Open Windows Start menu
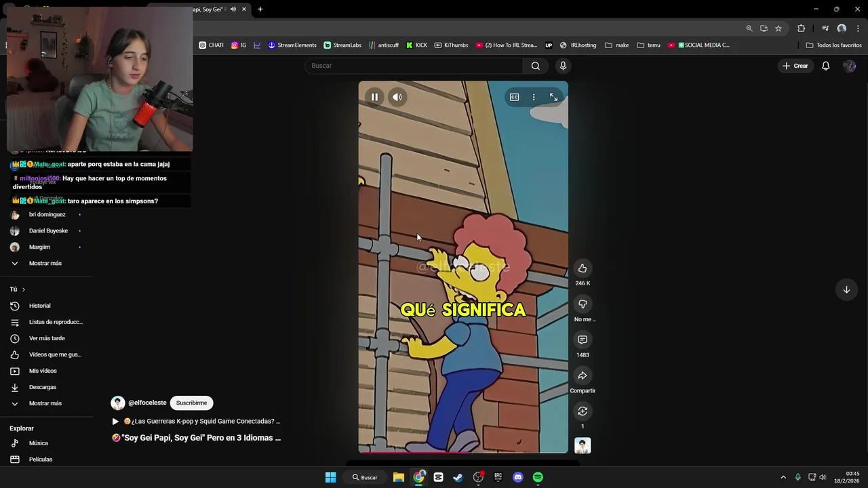The height and width of the screenshot is (488, 868). tap(330, 477)
